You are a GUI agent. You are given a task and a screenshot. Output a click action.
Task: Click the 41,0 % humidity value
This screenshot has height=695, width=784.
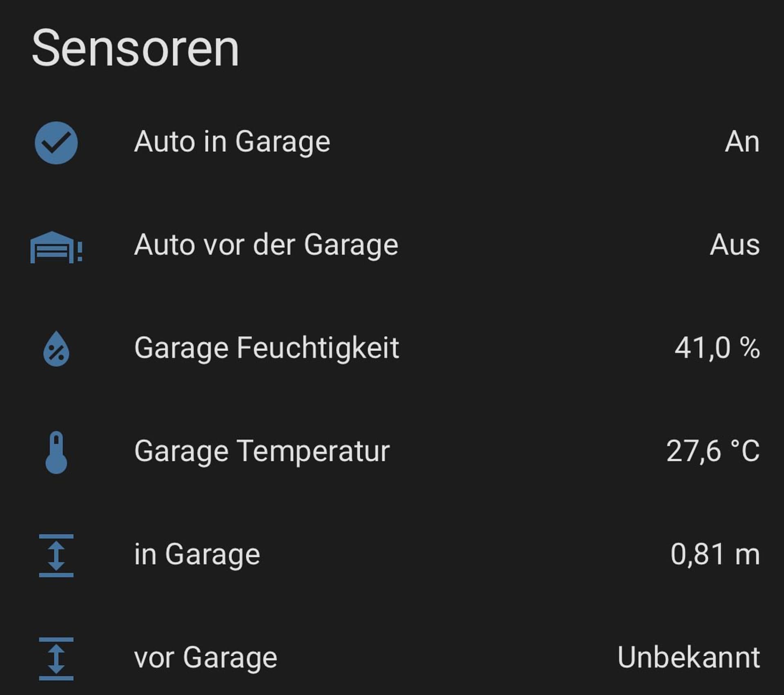(x=717, y=348)
